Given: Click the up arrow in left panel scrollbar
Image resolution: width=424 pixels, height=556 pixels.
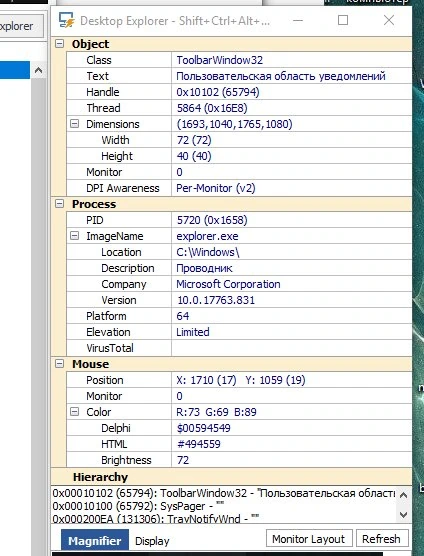Looking at the screenshot, I should 38,70.
